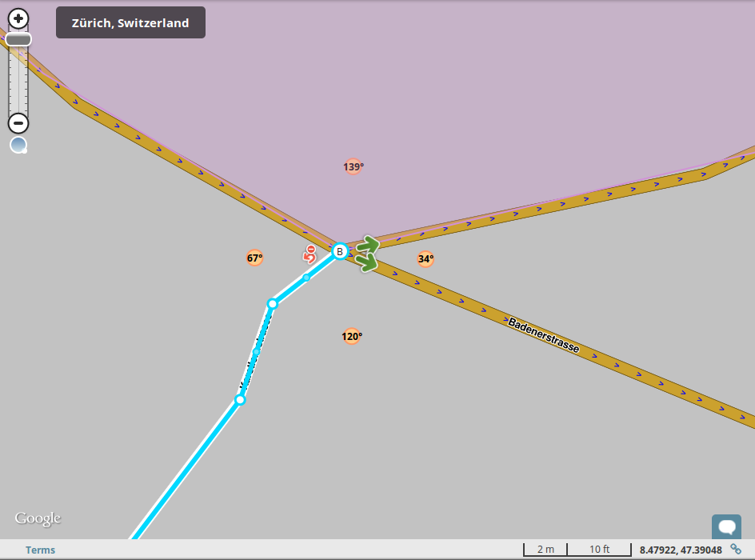Click the magnifier icon below zoom controls
The height and width of the screenshot is (560, 755).
click(x=18, y=145)
